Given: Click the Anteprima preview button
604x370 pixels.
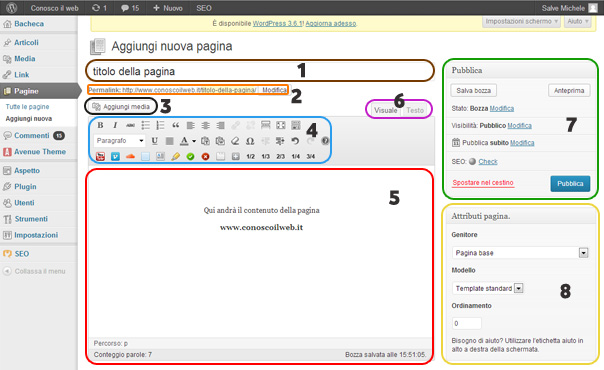Looking at the screenshot, I should point(569,90).
